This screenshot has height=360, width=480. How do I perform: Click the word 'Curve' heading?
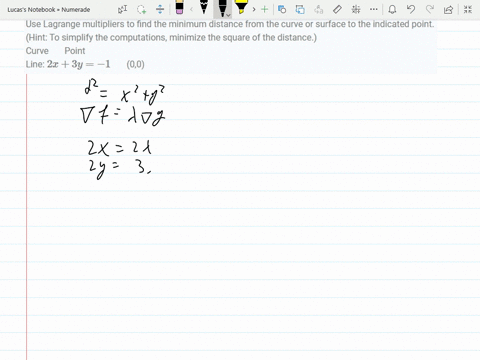[37, 51]
